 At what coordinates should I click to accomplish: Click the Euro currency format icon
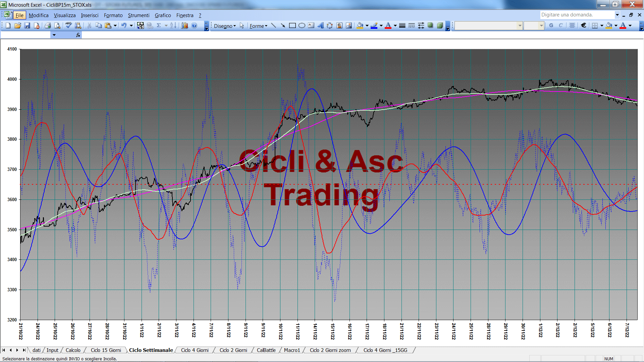[x=584, y=25]
